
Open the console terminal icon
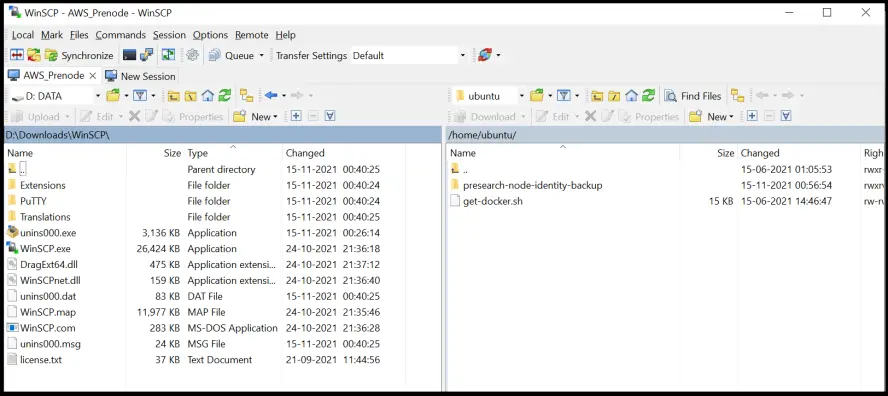tap(130, 55)
